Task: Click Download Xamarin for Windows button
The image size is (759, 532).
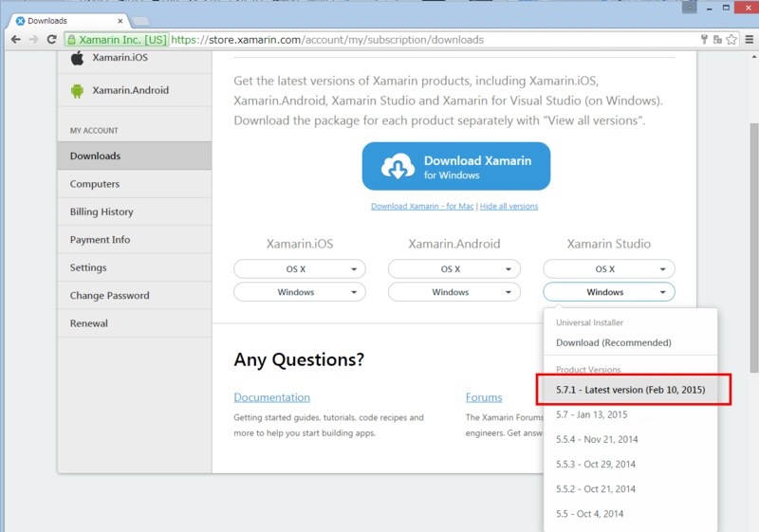Action: [456, 166]
